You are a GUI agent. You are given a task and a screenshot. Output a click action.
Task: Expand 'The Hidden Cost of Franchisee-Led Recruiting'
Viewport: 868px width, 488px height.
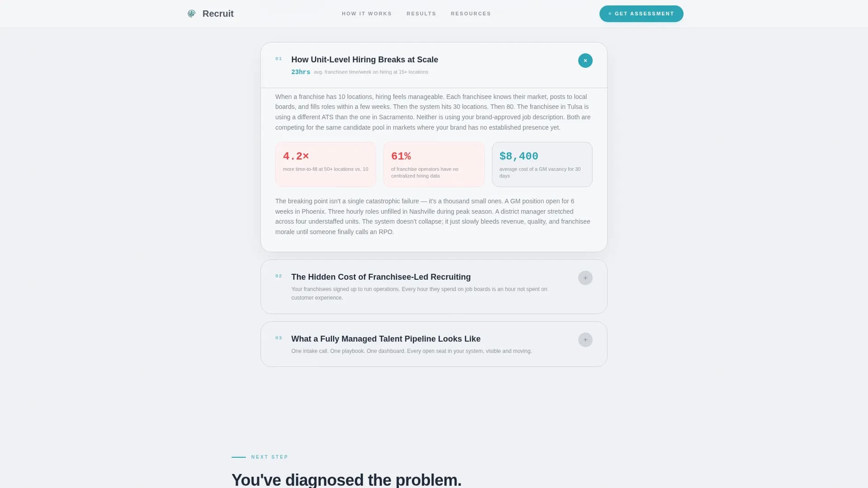(x=381, y=277)
